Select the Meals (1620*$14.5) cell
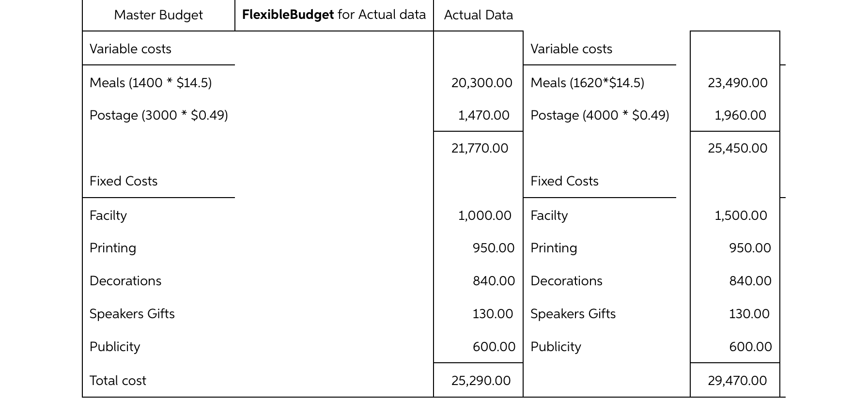The height and width of the screenshot is (401, 868). point(588,83)
